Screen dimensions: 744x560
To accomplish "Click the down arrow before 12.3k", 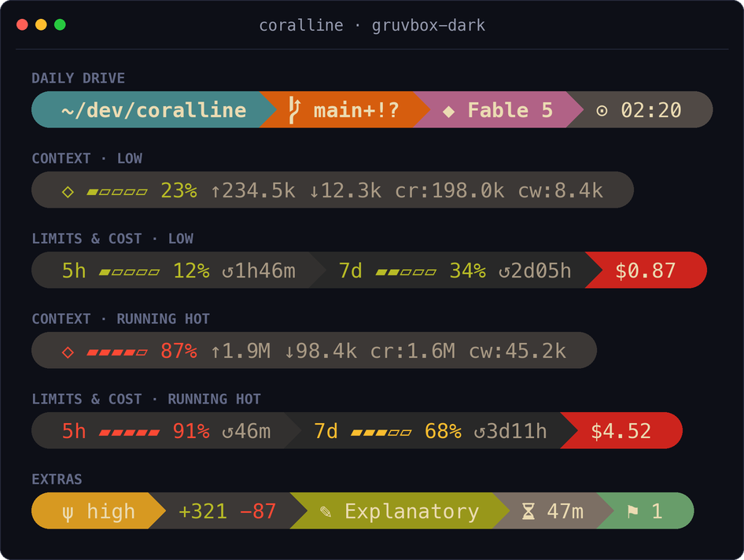I will 314,191.
